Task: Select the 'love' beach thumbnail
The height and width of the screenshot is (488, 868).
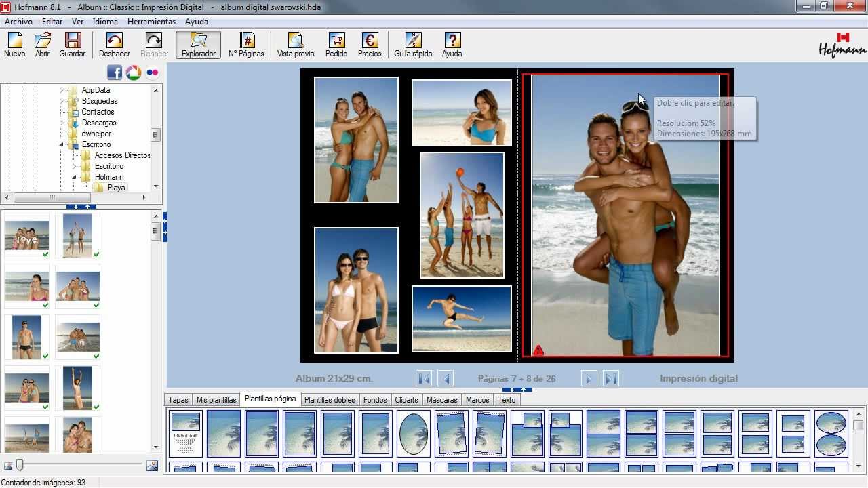Action: [x=26, y=235]
